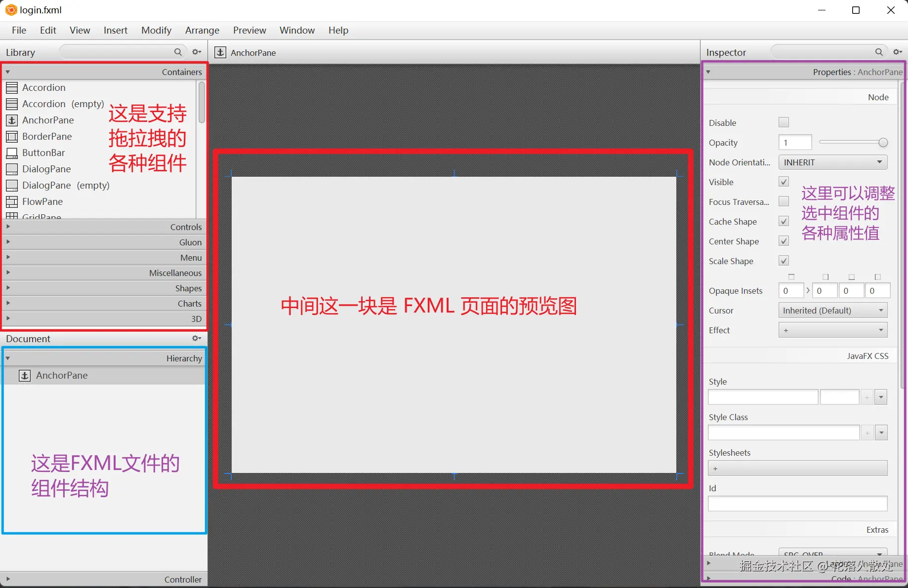The height and width of the screenshot is (588, 908).
Task: Open the View menu
Action: (80, 30)
